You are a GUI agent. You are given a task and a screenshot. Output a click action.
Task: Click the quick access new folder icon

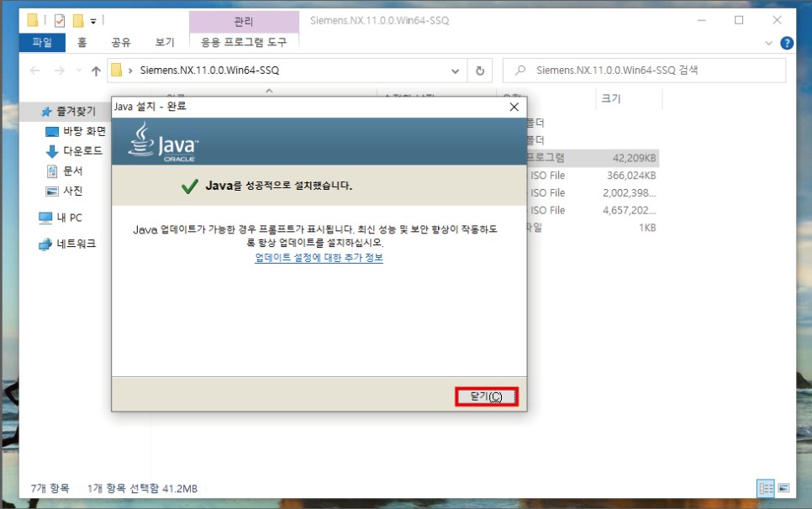(78, 21)
